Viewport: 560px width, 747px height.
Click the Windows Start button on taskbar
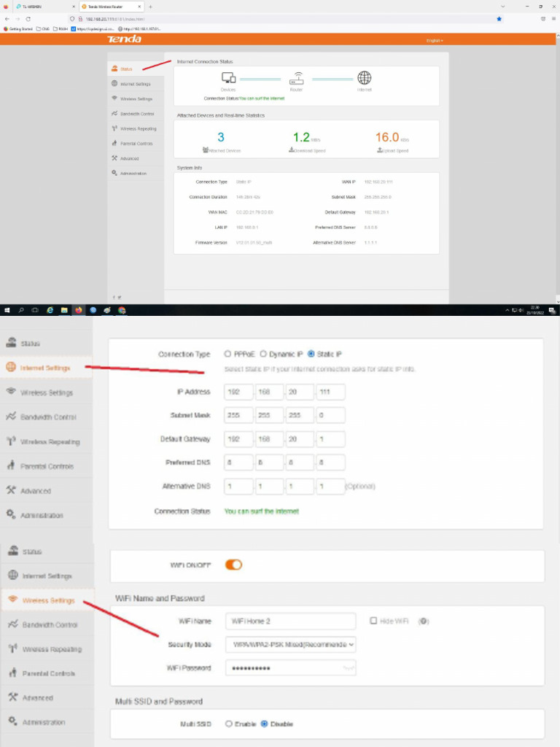point(7,310)
